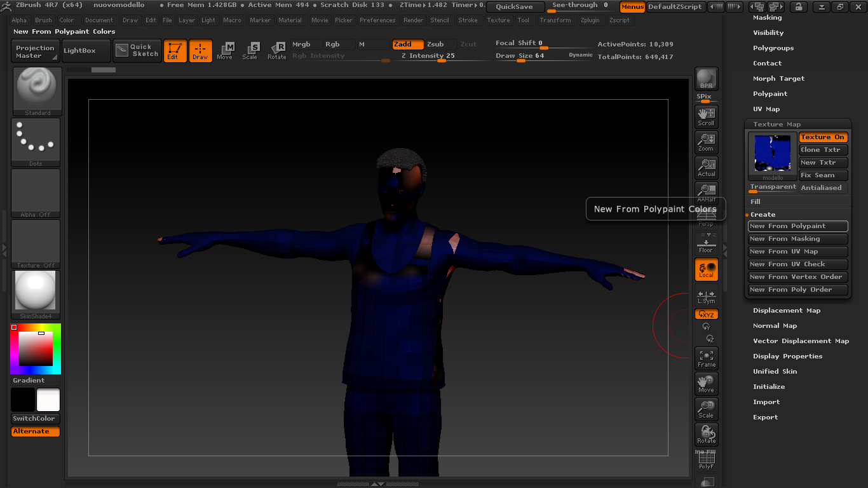
Task: Select the Scale mode icon in top toolbar
Action: 250,50
